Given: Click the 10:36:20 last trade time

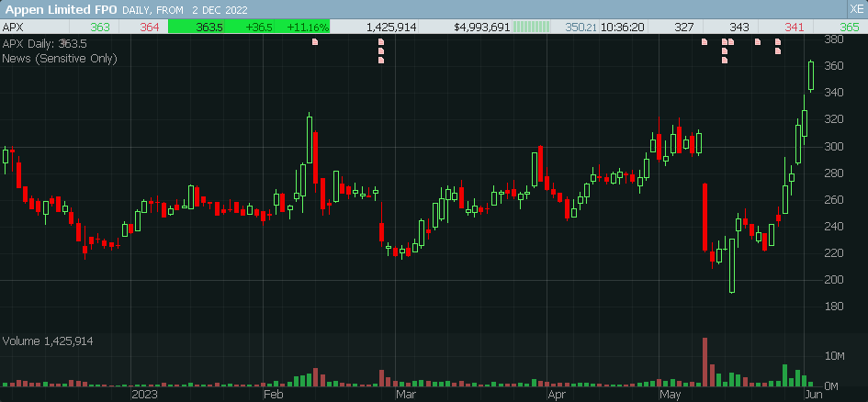Looking at the screenshot, I should (x=623, y=28).
